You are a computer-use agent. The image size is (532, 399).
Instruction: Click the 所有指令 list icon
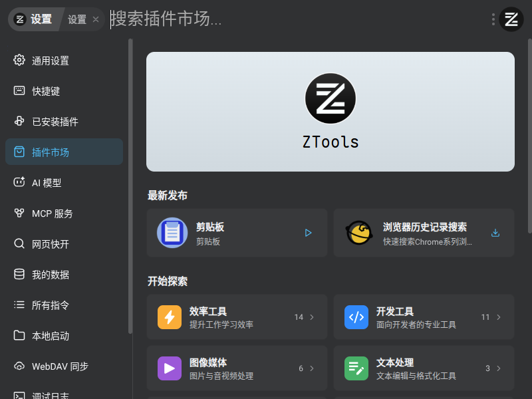(19, 305)
